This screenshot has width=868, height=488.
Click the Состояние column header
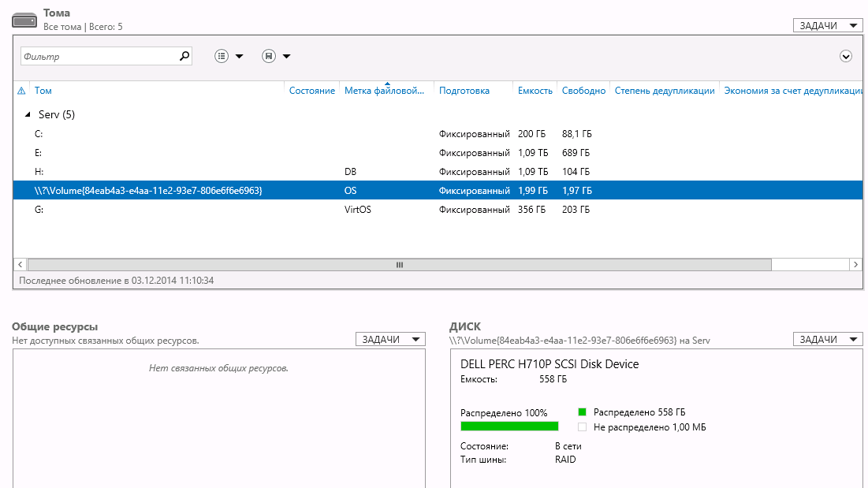pyautogui.click(x=311, y=91)
